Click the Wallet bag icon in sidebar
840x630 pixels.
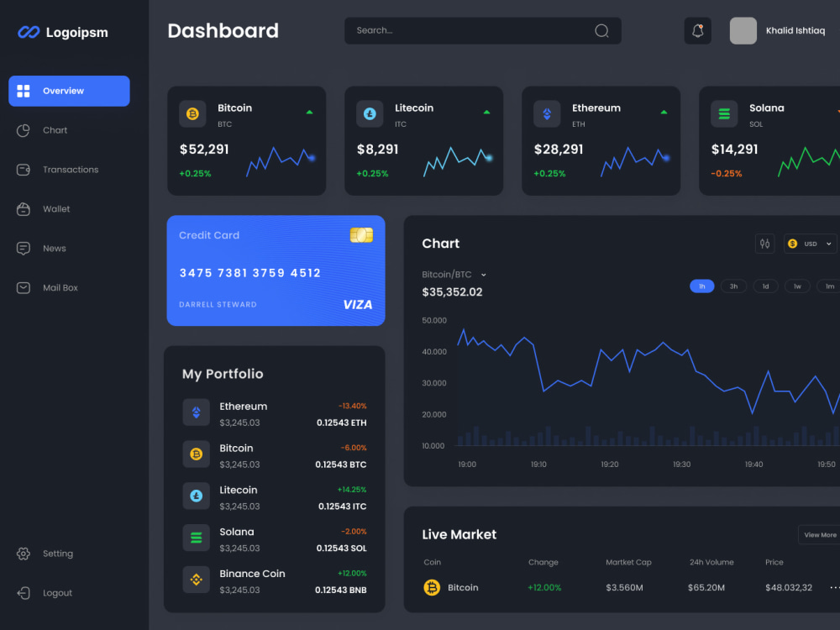[x=23, y=209]
